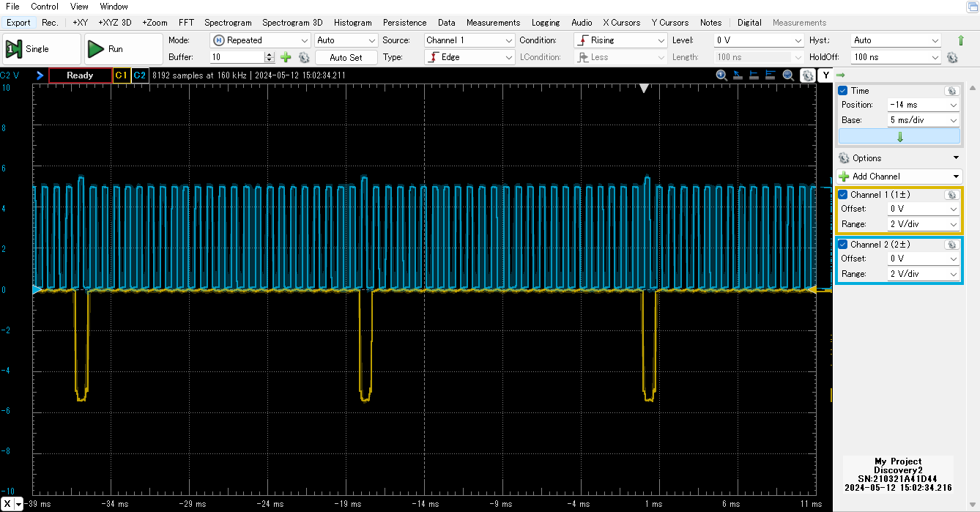Enable Y Cursors
The height and width of the screenshot is (512, 980).
pos(670,23)
